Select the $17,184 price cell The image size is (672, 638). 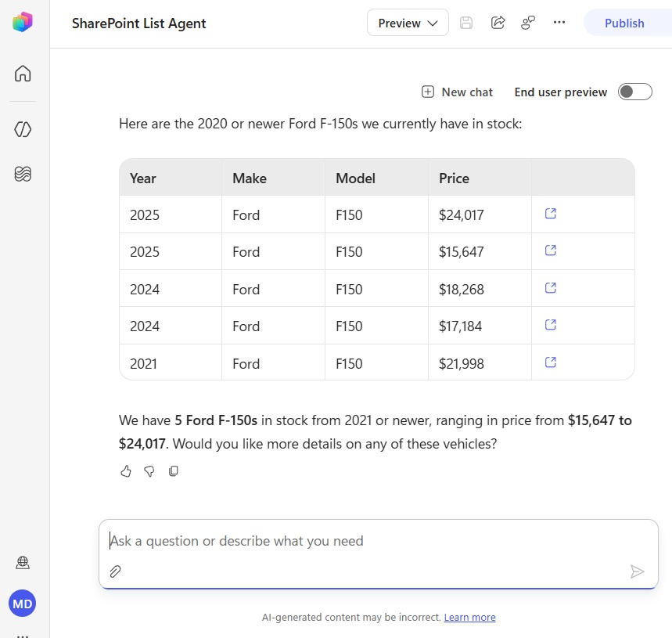click(480, 326)
